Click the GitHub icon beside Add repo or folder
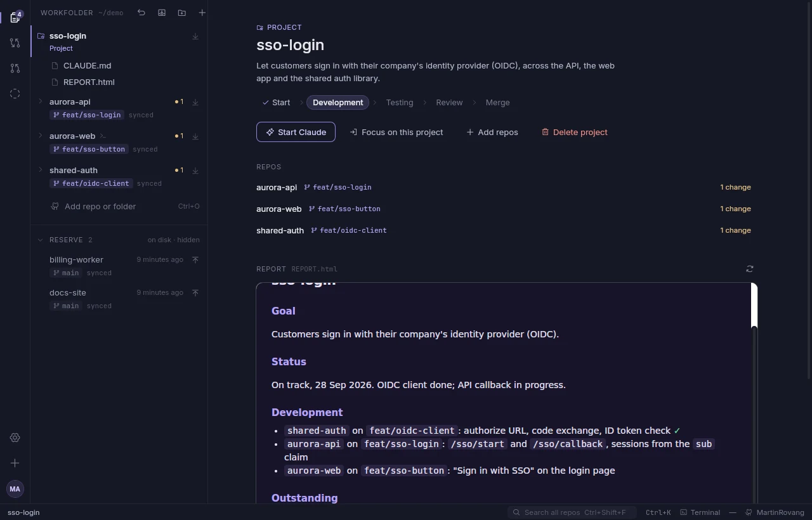Viewport: 812px width, 520px height. tap(55, 206)
